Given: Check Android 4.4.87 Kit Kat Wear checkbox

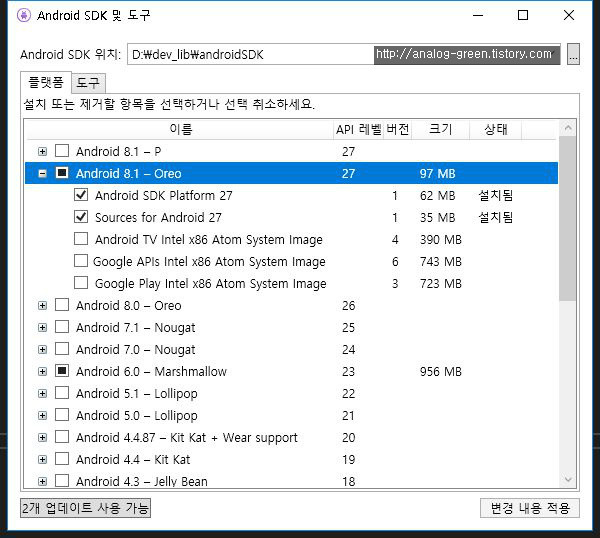Looking at the screenshot, I should pos(62,437).
